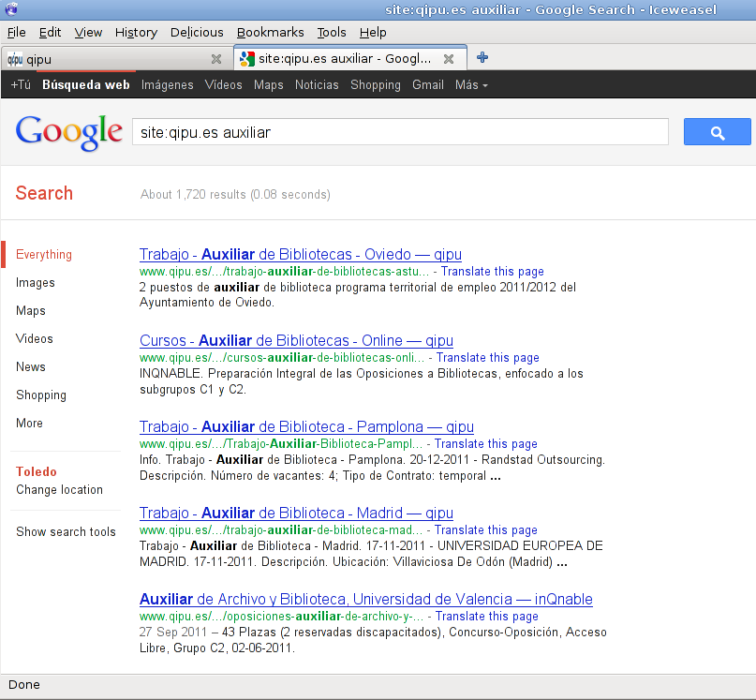
Task: Click Google favicon on active tab
Action: [x=247, y=59]
